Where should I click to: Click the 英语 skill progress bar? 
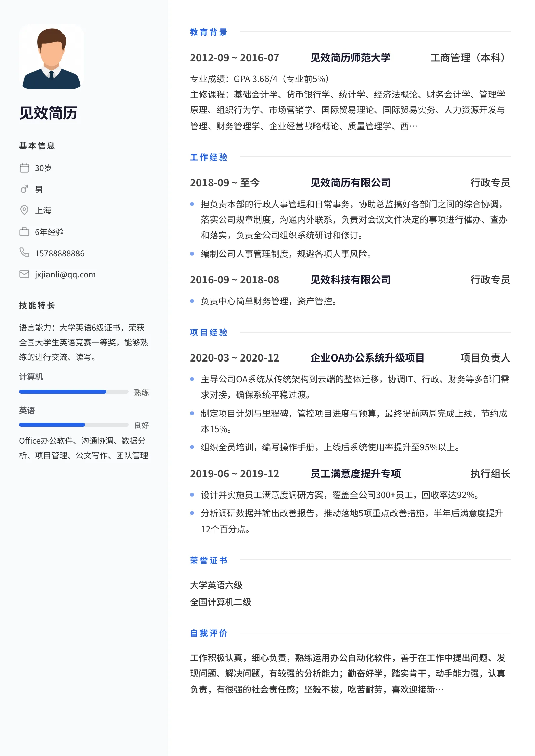(74, 425)
